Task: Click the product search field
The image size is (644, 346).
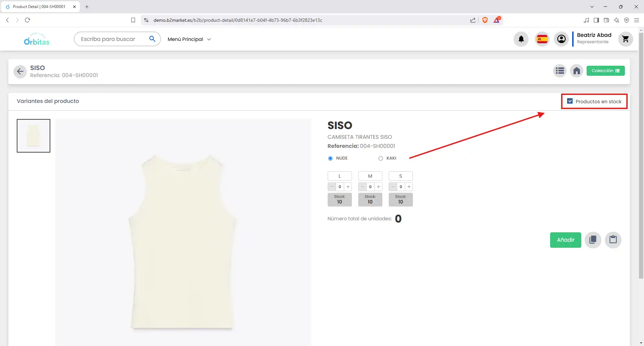Action: coord(112,39)
